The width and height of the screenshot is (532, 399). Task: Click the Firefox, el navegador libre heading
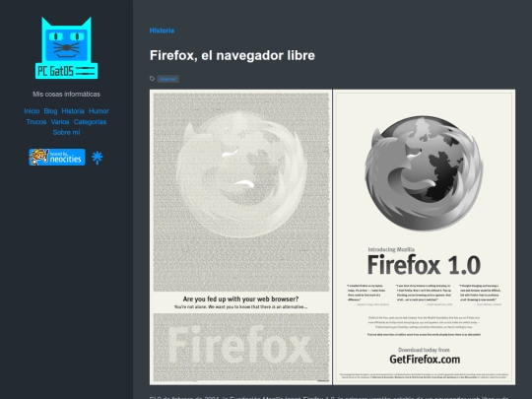pos(233,55)
